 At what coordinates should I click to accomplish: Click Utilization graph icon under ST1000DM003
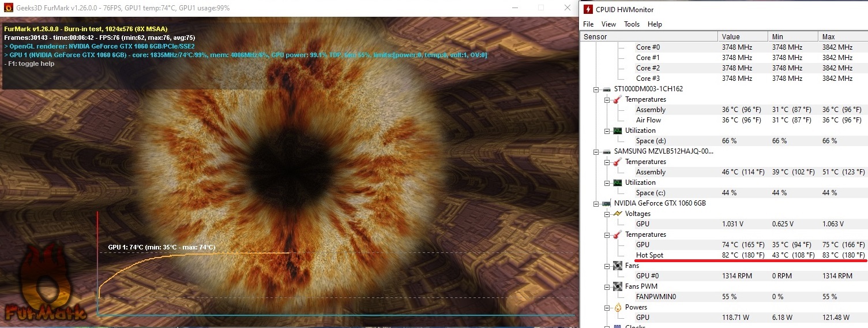[617, 131]
